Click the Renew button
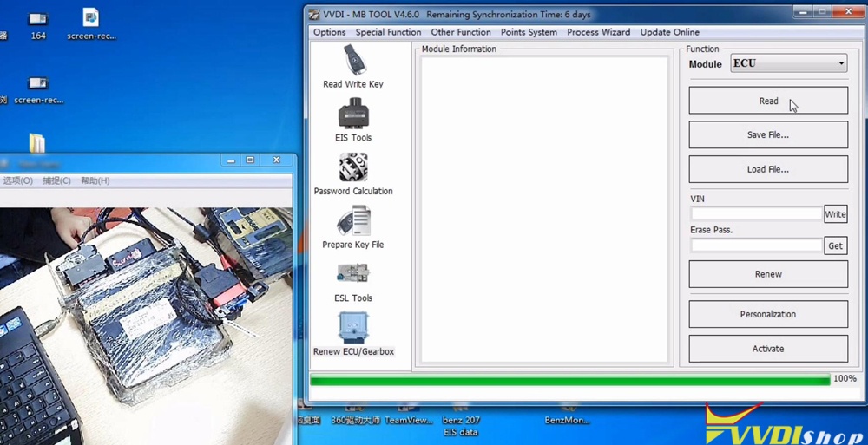Viewport: 868px width, 445px height. (x=768, y=274)
